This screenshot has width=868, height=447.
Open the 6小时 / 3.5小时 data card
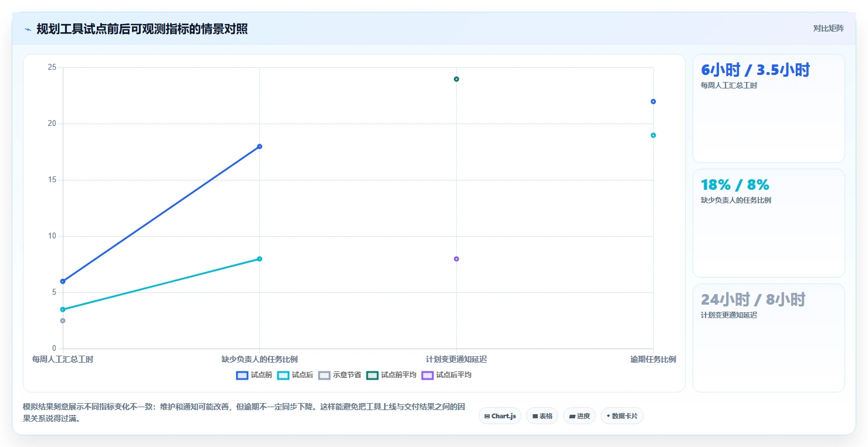(769, 108)
